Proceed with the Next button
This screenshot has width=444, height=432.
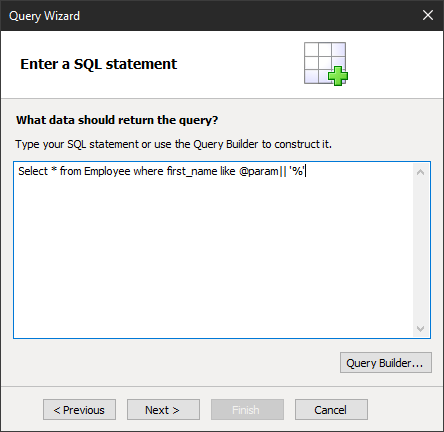click(163, 410)
